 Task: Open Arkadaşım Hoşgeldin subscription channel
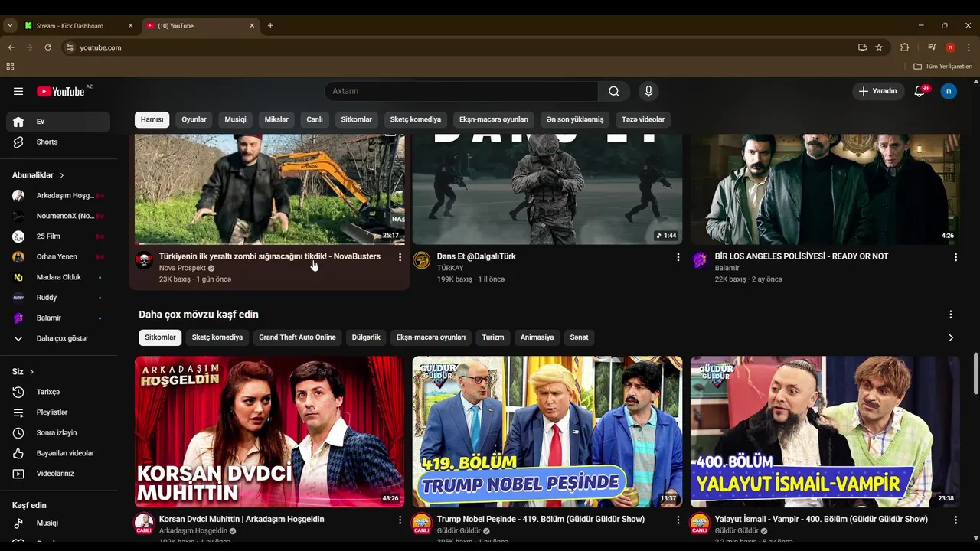coord(58,196)
